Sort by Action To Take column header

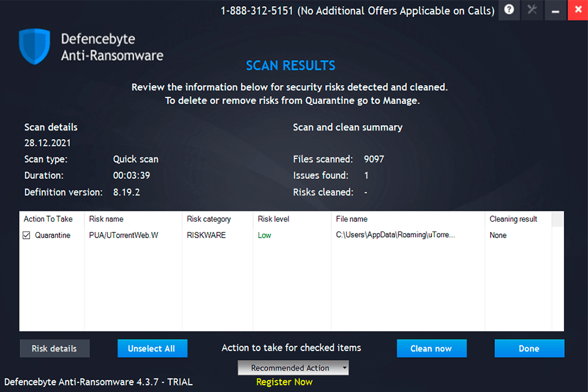51,219
